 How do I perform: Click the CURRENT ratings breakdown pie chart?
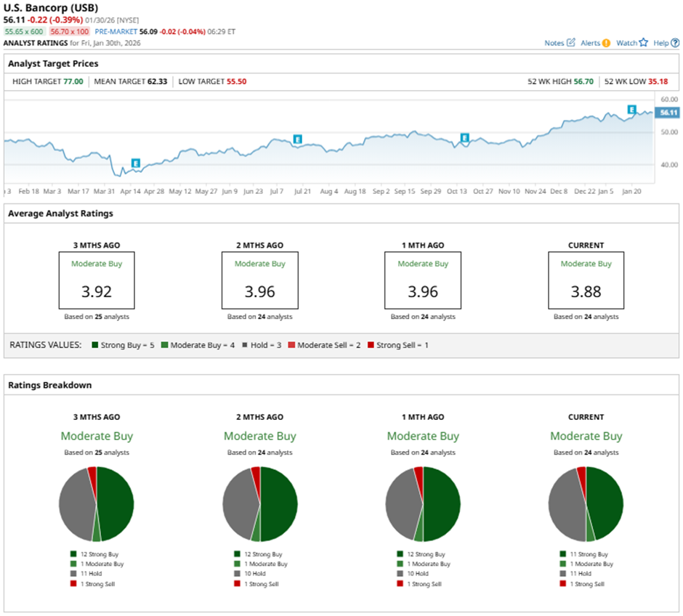586,504
